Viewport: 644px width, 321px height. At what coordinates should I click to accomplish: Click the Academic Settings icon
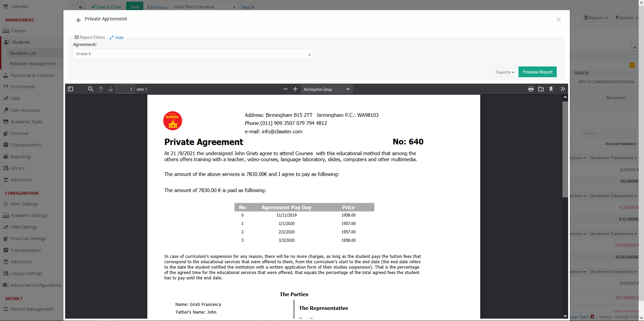coord(6,215)
